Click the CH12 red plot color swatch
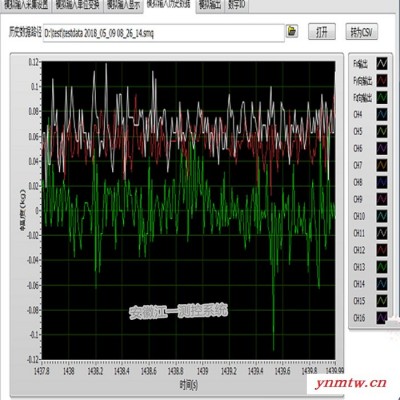The image size is (400, 400). [x=382, y=250]
